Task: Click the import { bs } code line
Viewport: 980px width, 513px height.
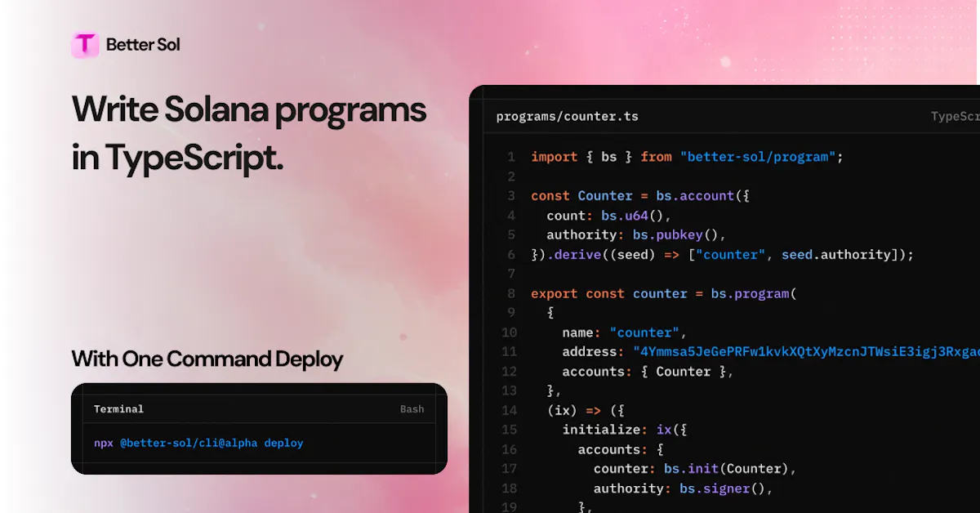Action: [687, 156]
